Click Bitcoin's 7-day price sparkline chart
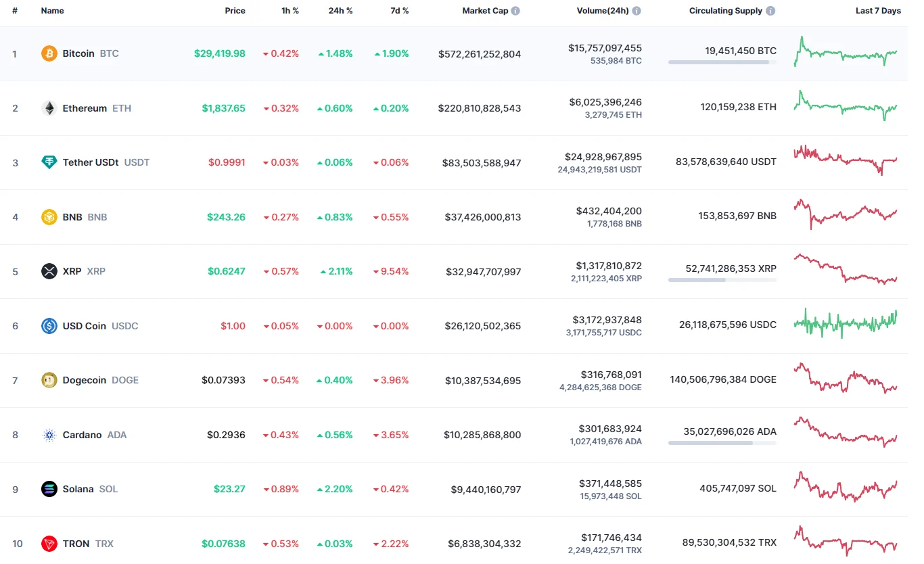 click(845, 53)
